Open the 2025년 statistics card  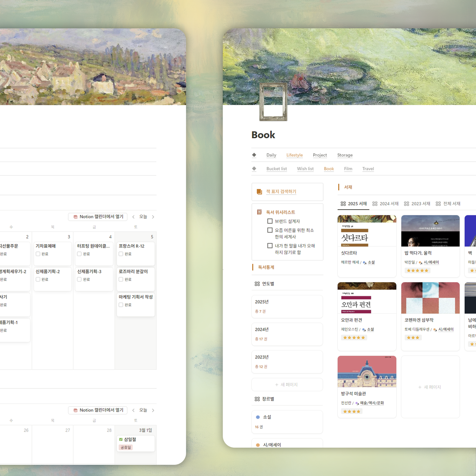(287, 306)
